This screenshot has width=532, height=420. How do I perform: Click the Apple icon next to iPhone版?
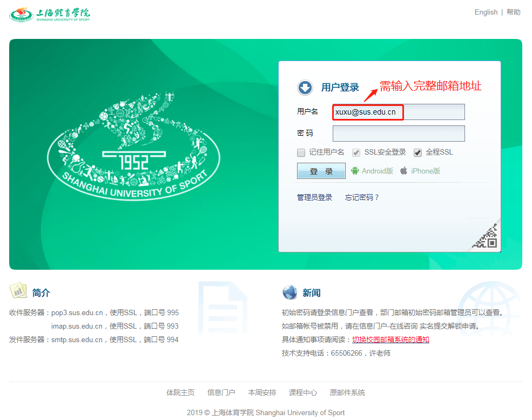click(403, 170)
